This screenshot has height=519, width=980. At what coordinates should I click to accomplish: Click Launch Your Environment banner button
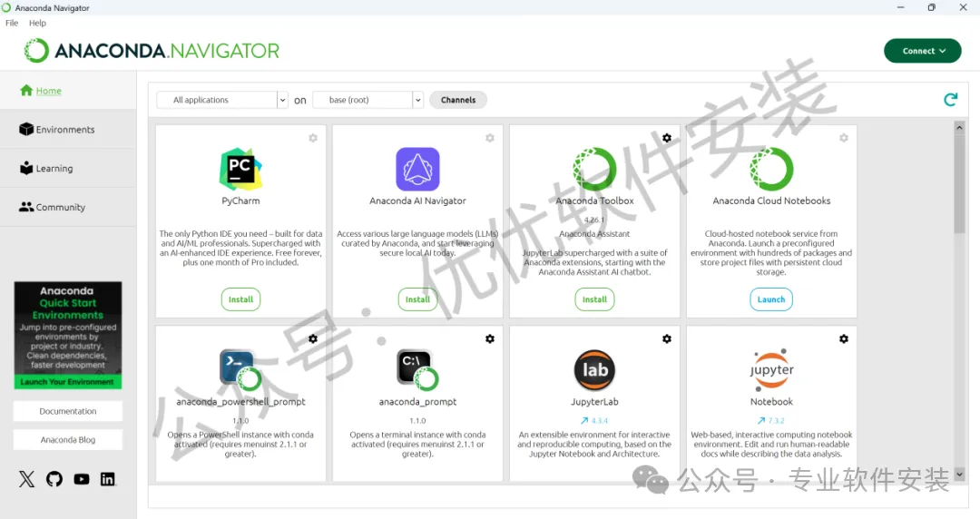tap(67, 381)
